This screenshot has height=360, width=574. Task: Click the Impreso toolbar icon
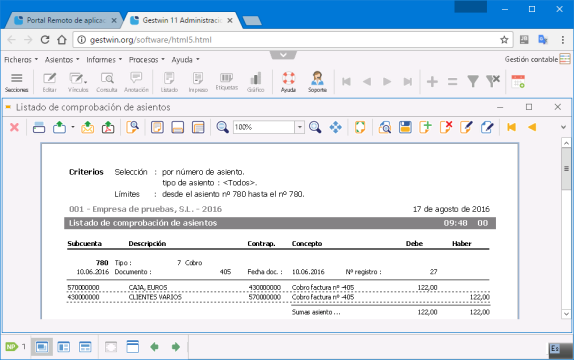[198, 82]
